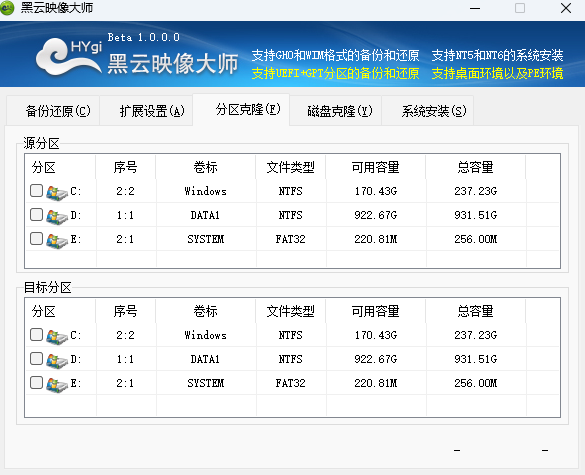Click the C: drive icon in source partitions
The image size is (585, 475).
(x=57, y=193)
